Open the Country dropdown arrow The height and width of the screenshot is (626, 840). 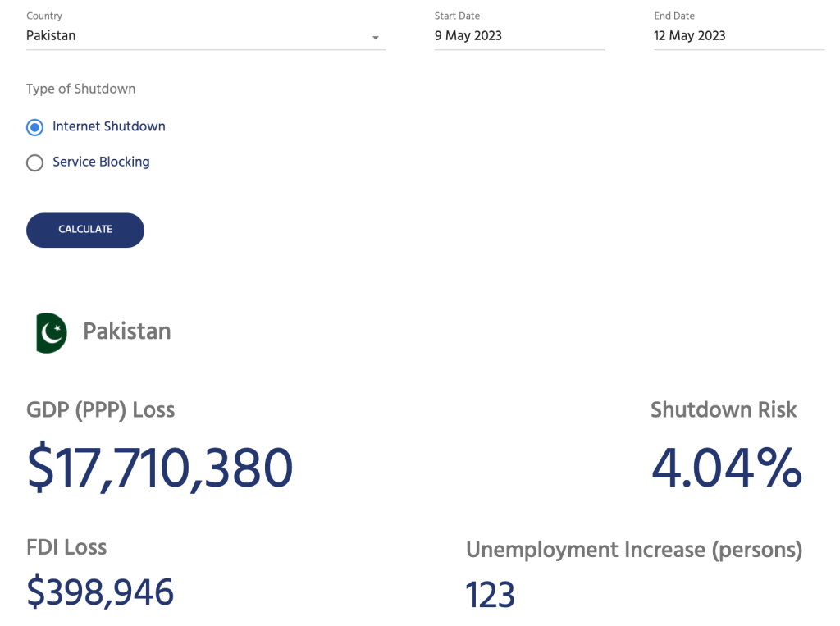376,38
